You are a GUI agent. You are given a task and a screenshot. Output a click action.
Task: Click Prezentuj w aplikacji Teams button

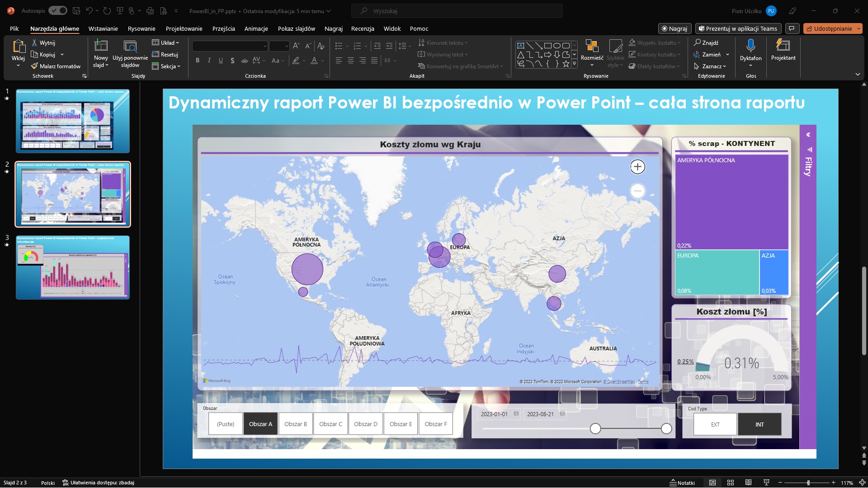[x=739, y=28]
